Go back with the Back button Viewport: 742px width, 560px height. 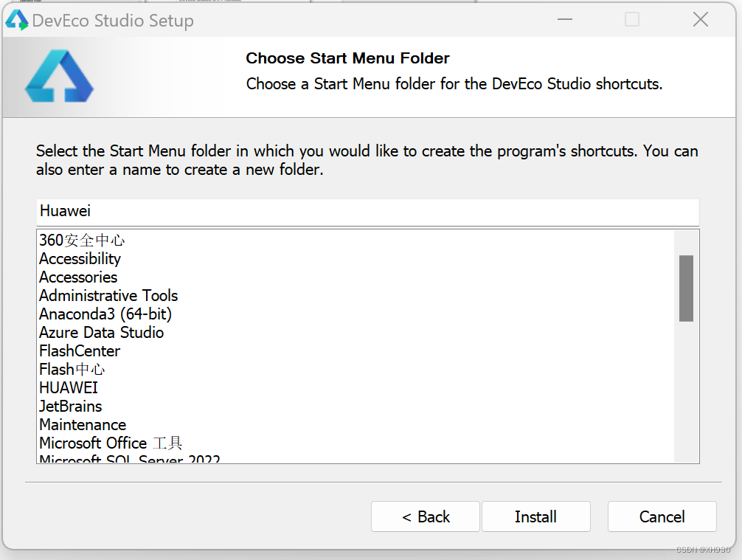pos(426,516)
